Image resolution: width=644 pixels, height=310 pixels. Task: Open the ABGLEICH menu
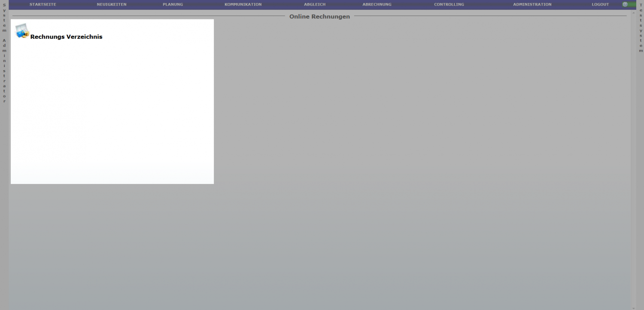(x=315, y=4)
